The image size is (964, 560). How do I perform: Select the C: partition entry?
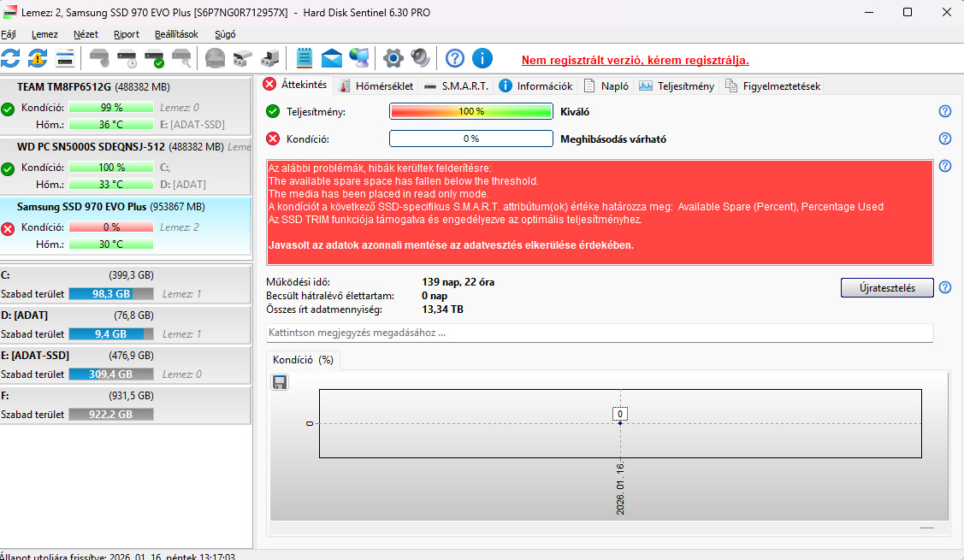[126, 284]
